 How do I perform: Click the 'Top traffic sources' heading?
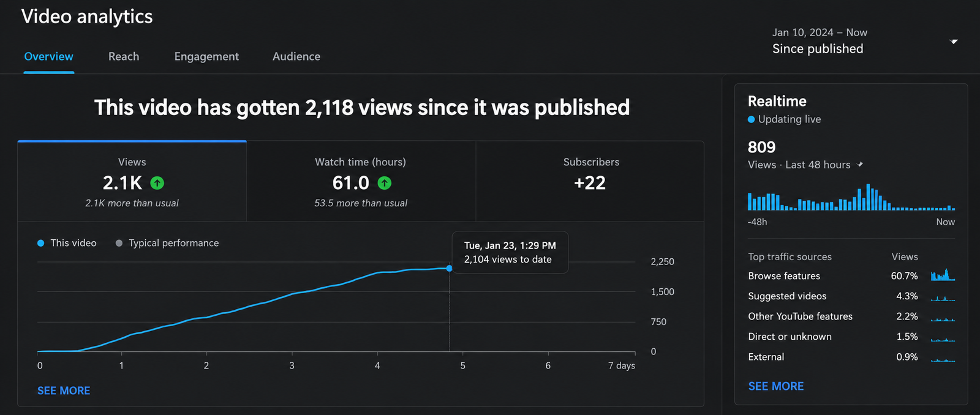tap(790, 257)
